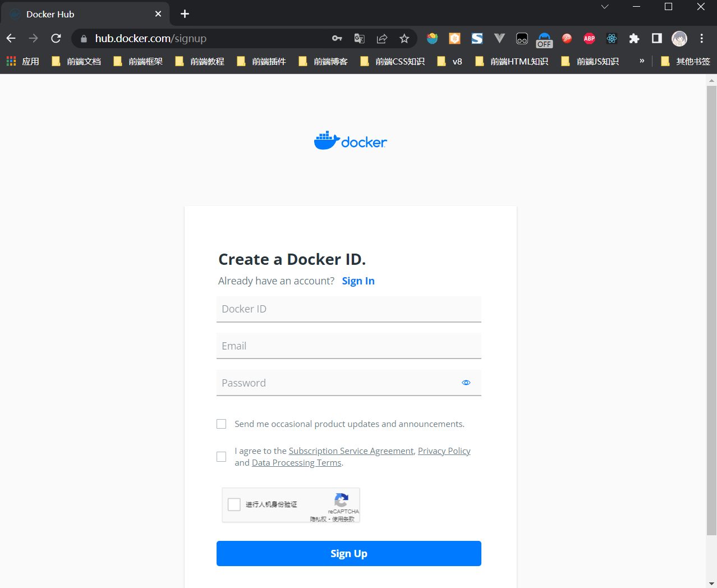This screenshot has width=717, height=588.
Task: Open the tab search dropdown arrow
Action: tap(605, 7)
